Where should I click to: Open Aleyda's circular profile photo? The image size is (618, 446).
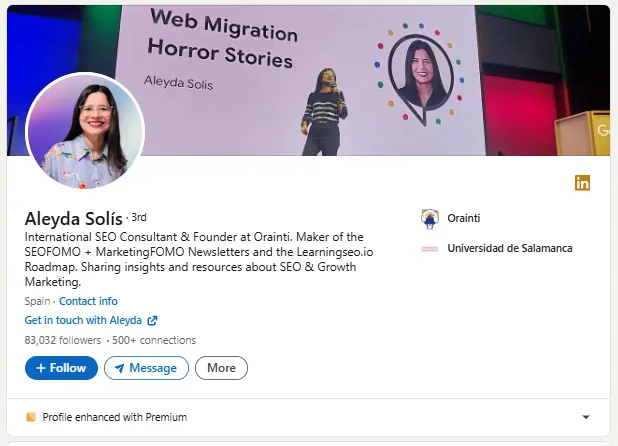pyautogui.click(x=85, y=132)
